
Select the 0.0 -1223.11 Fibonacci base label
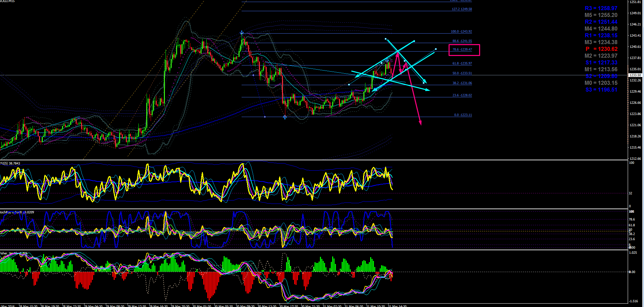463,115
